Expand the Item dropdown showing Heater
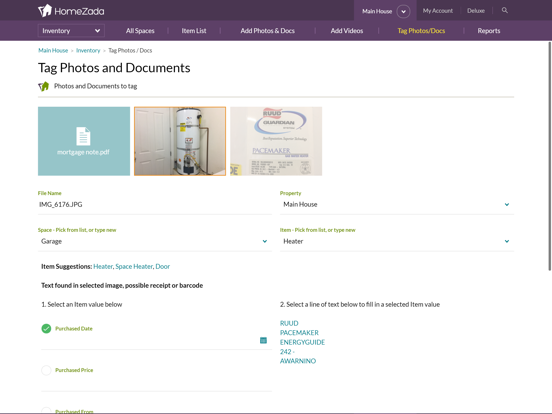This screenshot has width=552, height=414. [397, 242]
